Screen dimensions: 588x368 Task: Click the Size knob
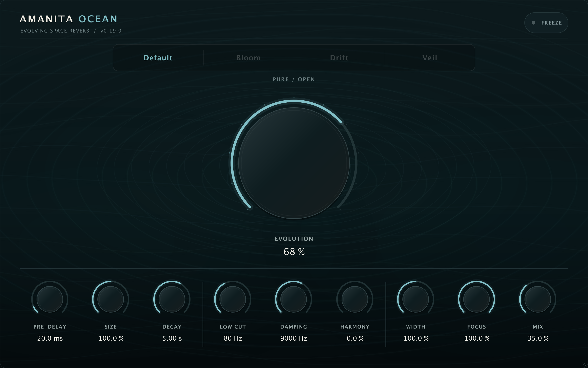110,299
